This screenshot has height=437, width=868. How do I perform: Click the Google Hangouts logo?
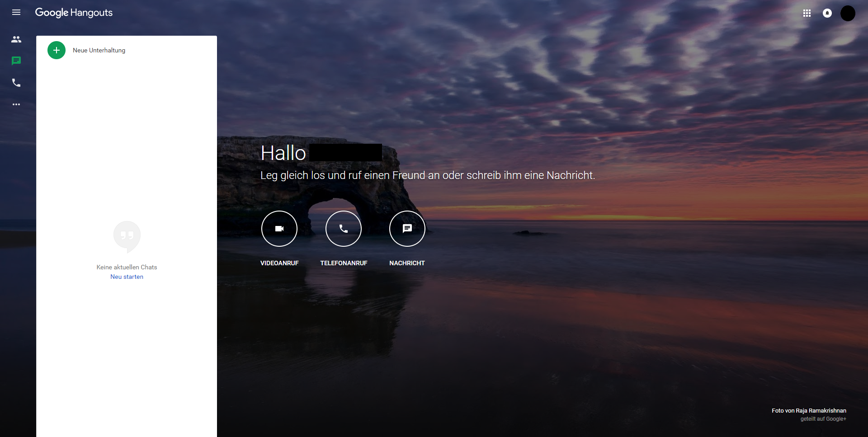click(x=74, y=13)
